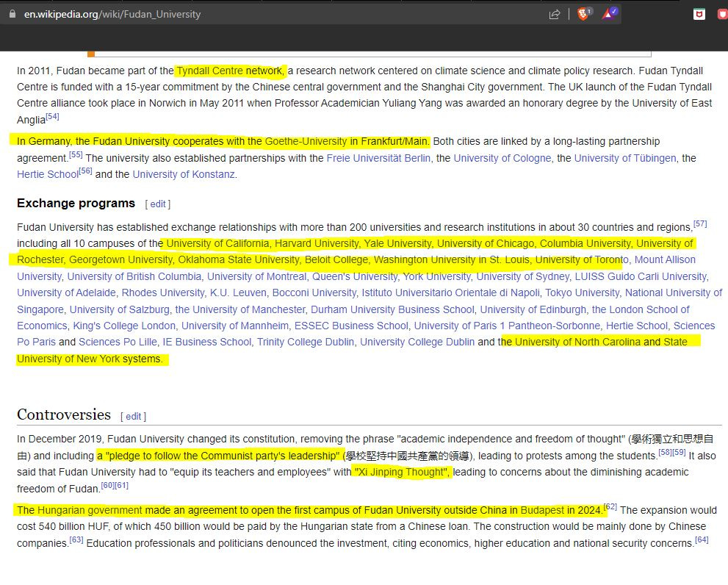Open ESSEC Business School link
This screenshot has height=585, width=728.
coord(351,326)
